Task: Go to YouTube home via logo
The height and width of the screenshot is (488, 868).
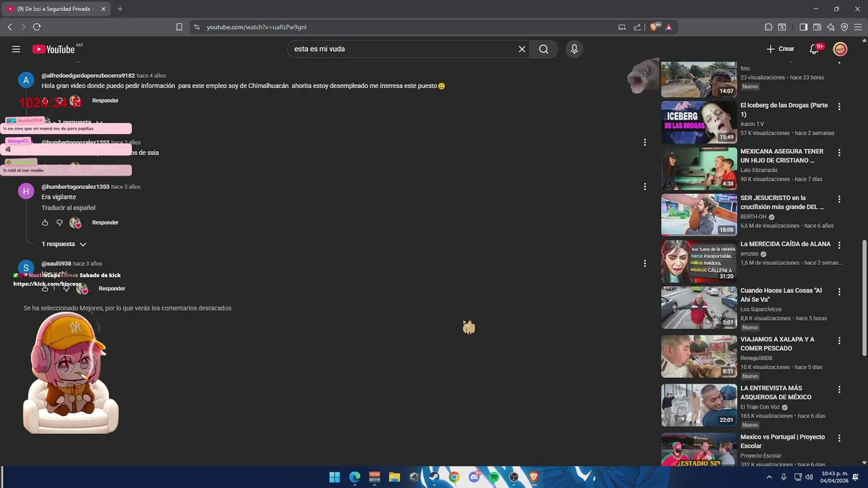Action: click(54, 49)
